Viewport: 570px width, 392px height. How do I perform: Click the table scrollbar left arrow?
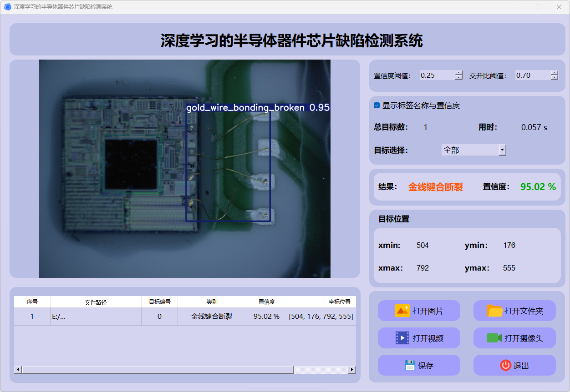[18, 370]
